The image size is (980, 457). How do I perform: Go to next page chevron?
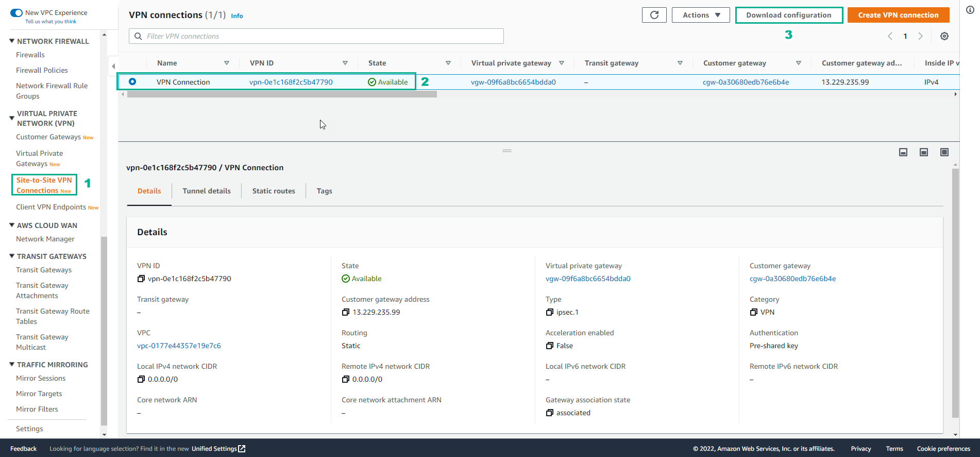[921, 36]
